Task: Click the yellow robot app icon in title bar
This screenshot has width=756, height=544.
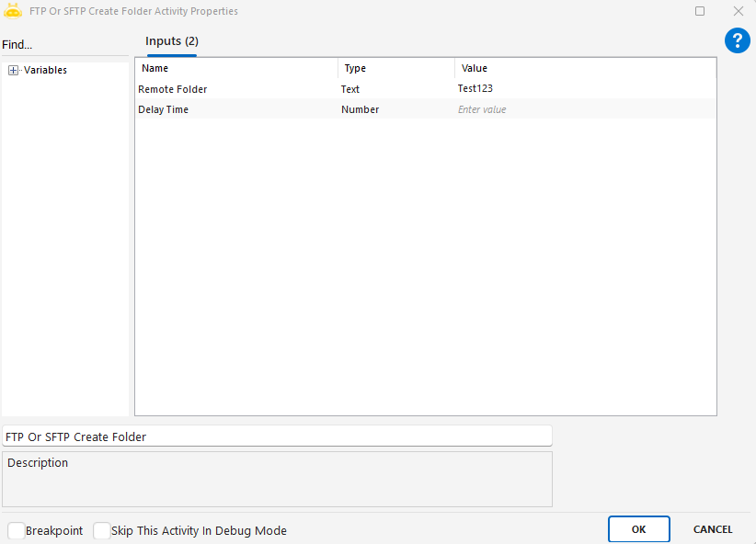Action: point(13,12)
